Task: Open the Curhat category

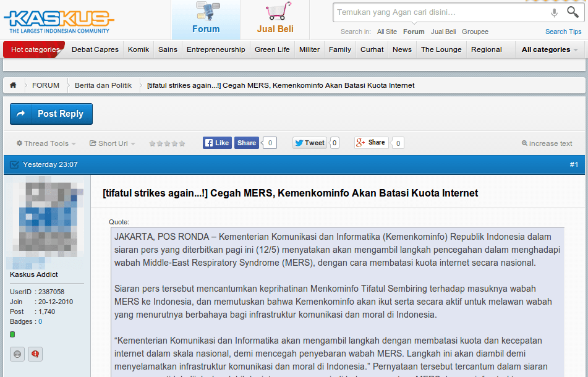Action: pyautogui.click(x=372, y=49)
